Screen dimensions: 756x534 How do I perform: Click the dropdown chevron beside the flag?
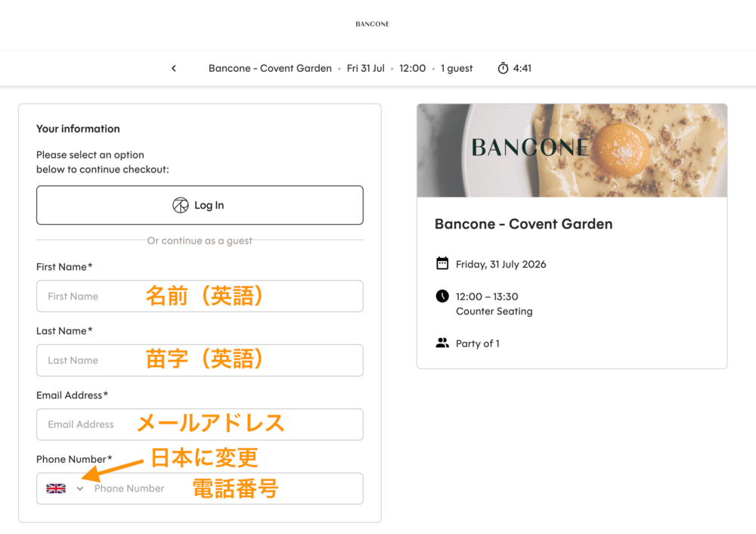click(80, 489)
